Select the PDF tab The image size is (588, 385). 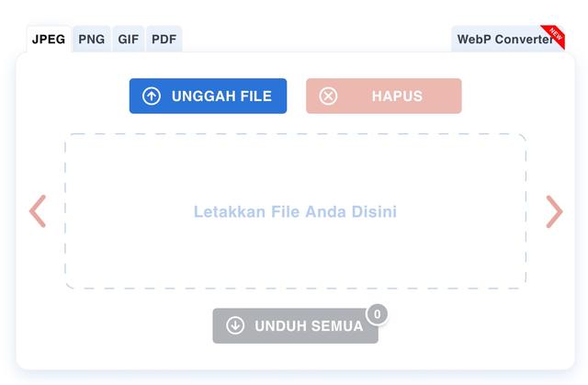pos(164,39)
